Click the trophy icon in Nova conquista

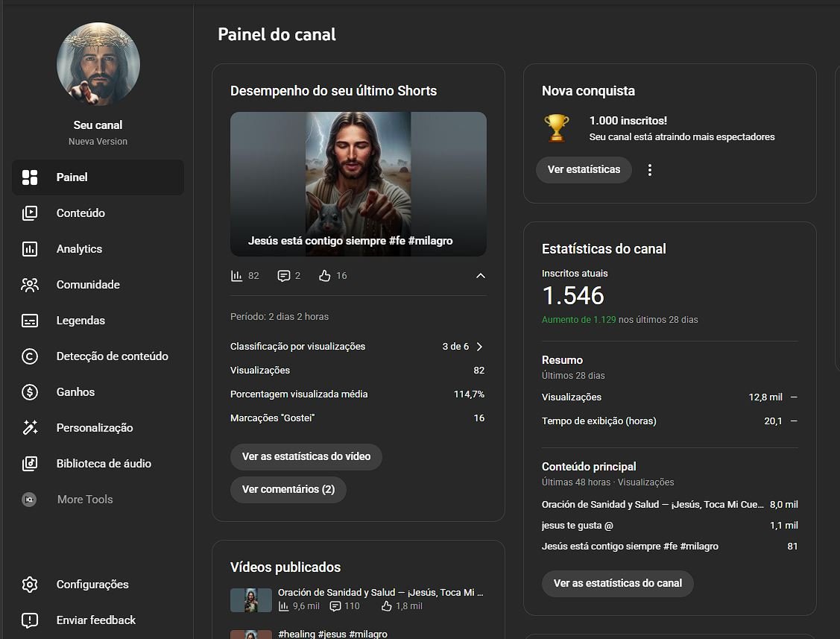[557, 128]
